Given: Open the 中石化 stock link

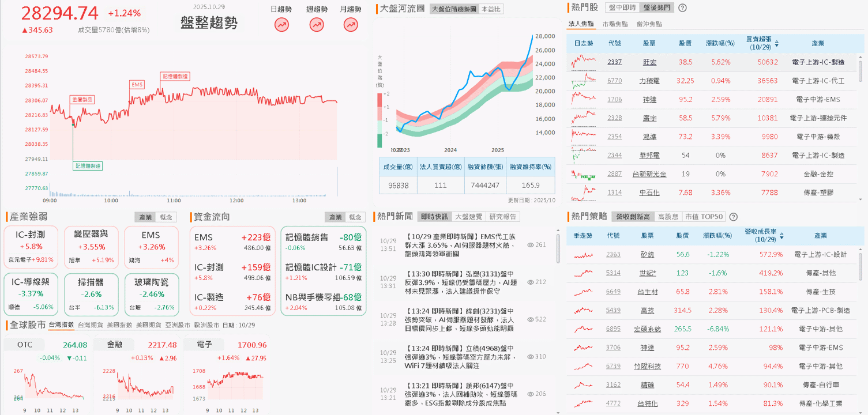Looking at the screenshot, I should pos(649,193).
